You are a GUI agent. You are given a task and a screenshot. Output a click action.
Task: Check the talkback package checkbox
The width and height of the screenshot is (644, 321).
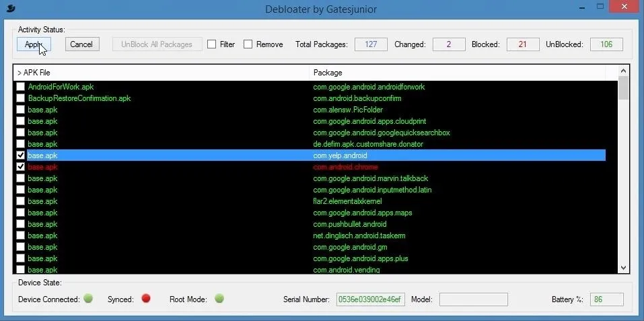(21, 178)
